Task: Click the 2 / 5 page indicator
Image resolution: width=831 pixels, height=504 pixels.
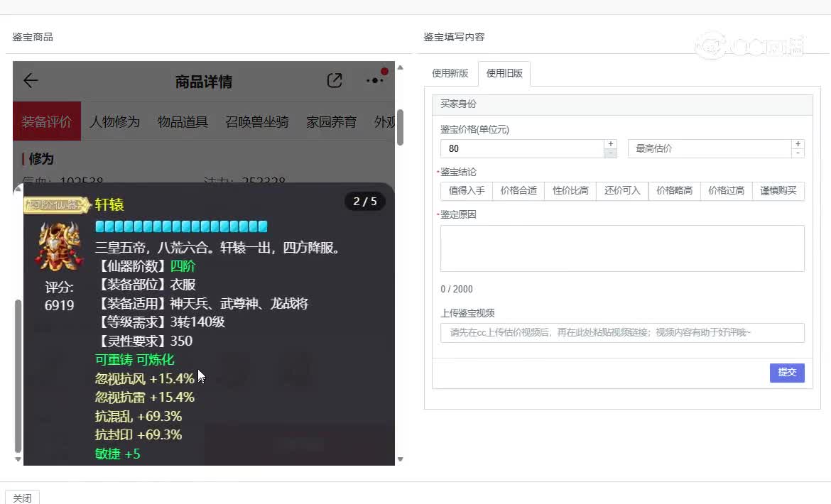Action: coord(365,202)
